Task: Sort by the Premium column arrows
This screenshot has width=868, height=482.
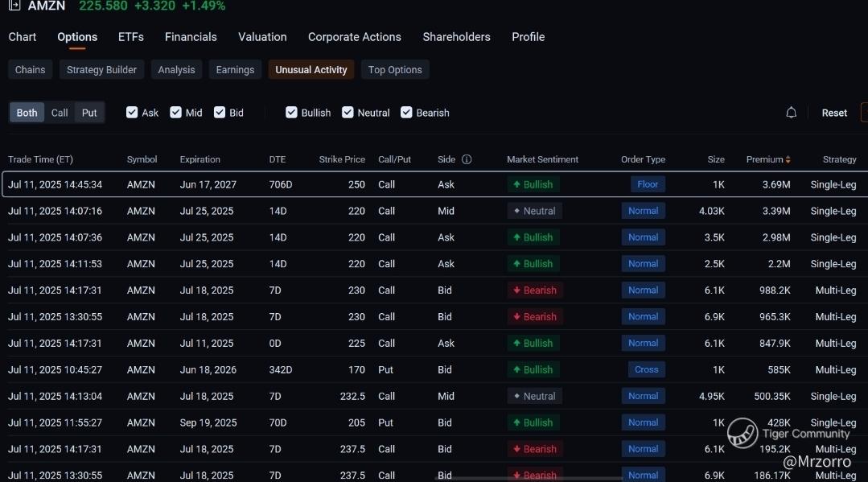Action: [788, 159]
